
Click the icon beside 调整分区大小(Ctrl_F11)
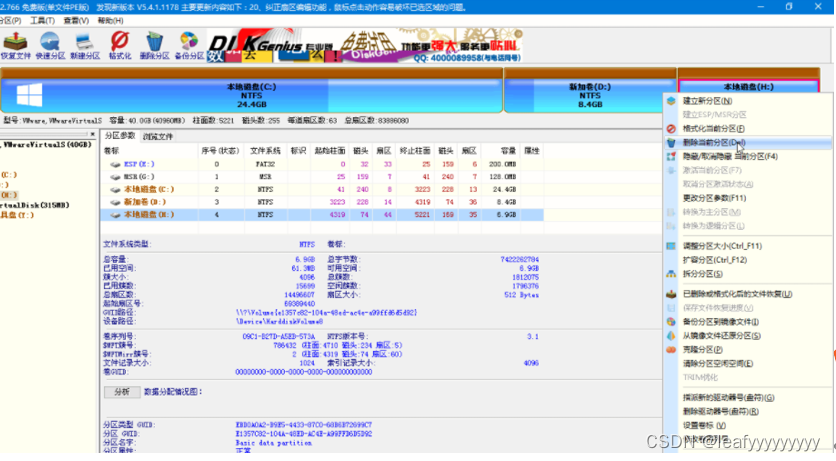[x=671, y=246]
